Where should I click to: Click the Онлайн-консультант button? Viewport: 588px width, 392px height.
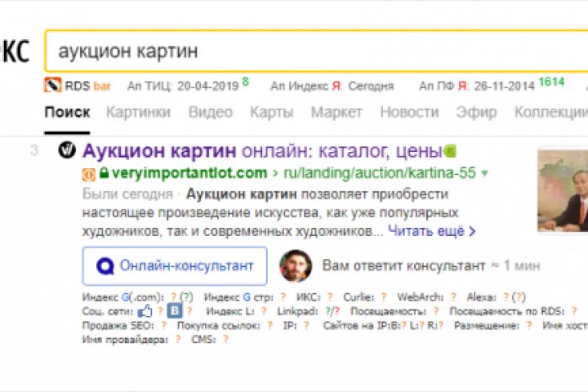175,266
